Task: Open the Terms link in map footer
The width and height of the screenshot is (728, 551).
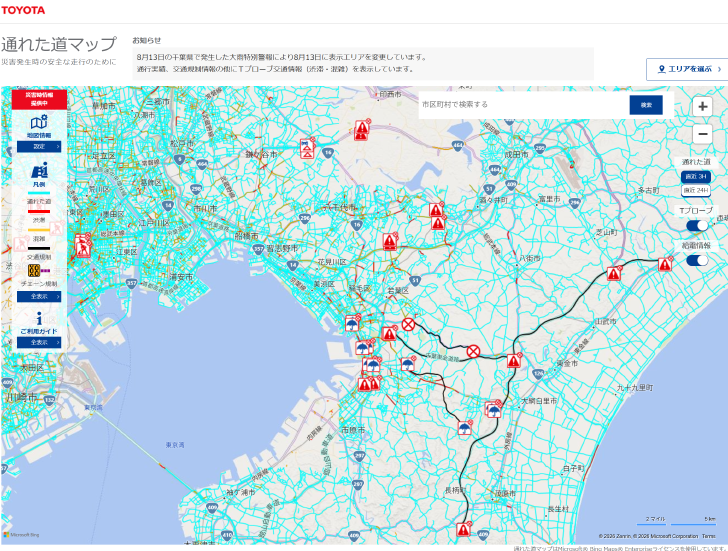Action: tap(708, 536)
